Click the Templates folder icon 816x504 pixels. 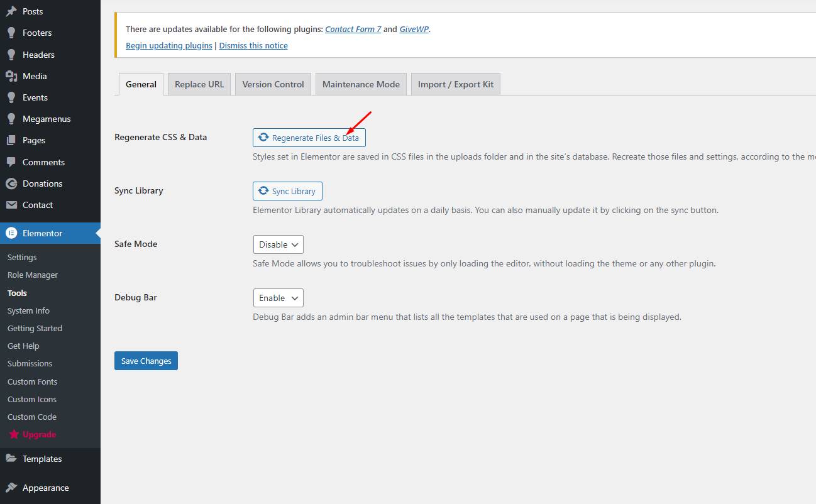pyautogui.click(x=11, y=459)
